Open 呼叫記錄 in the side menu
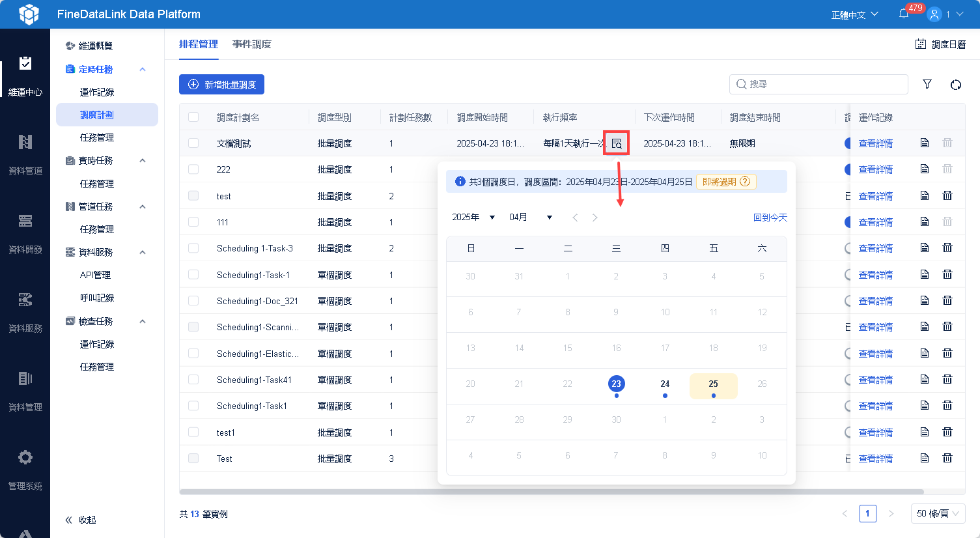Viewport: 980px width, 538px height. pos(97,298)
